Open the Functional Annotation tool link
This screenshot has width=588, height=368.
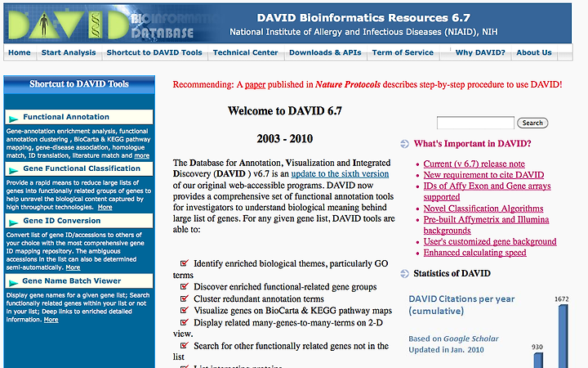click(x=66, y=117)
